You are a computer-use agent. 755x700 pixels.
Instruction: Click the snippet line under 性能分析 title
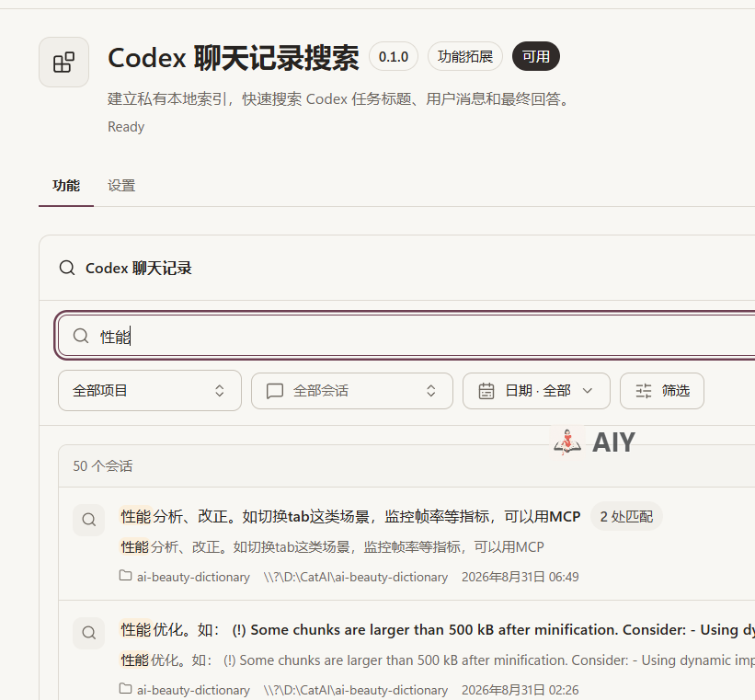coord(332,547)
